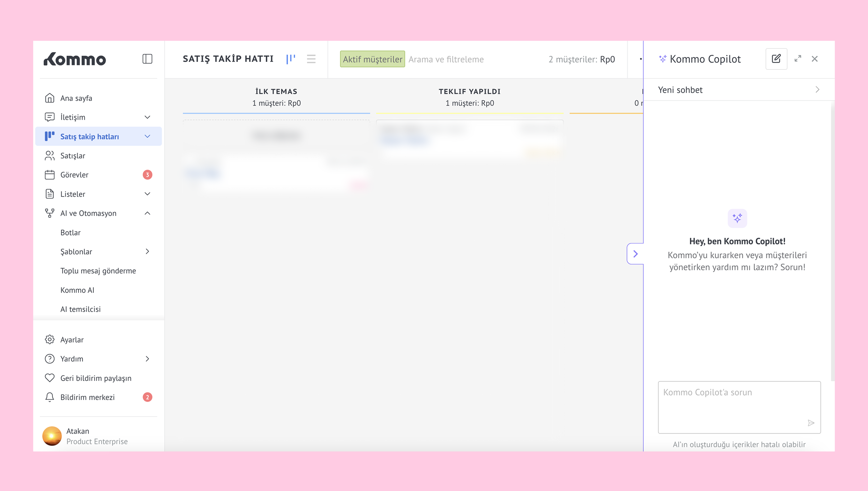868x491 pixels.
Task: Open Kommo AI submenu item
Action: click(77, 290)
